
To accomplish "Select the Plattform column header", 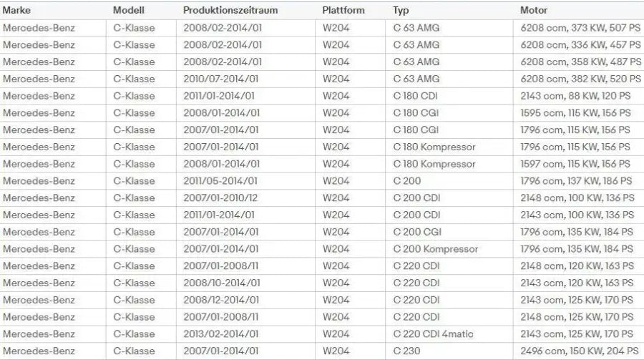I will [343, 11].
